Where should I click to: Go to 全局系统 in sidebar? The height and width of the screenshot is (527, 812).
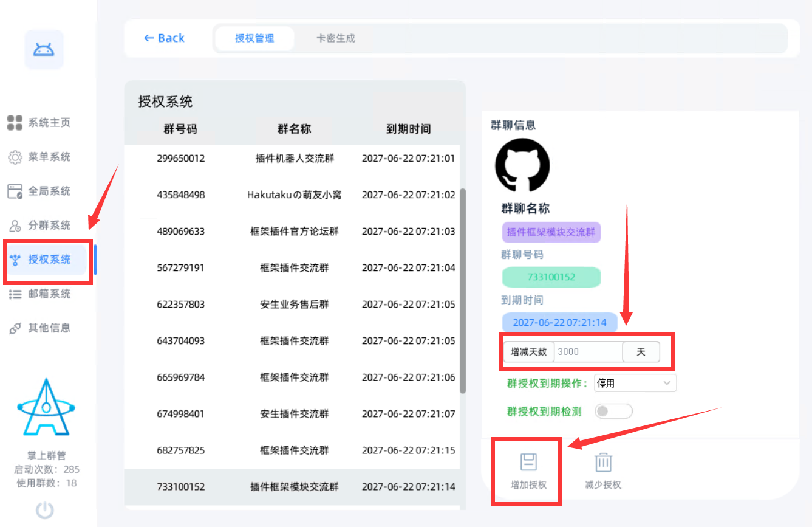[40, 191]
